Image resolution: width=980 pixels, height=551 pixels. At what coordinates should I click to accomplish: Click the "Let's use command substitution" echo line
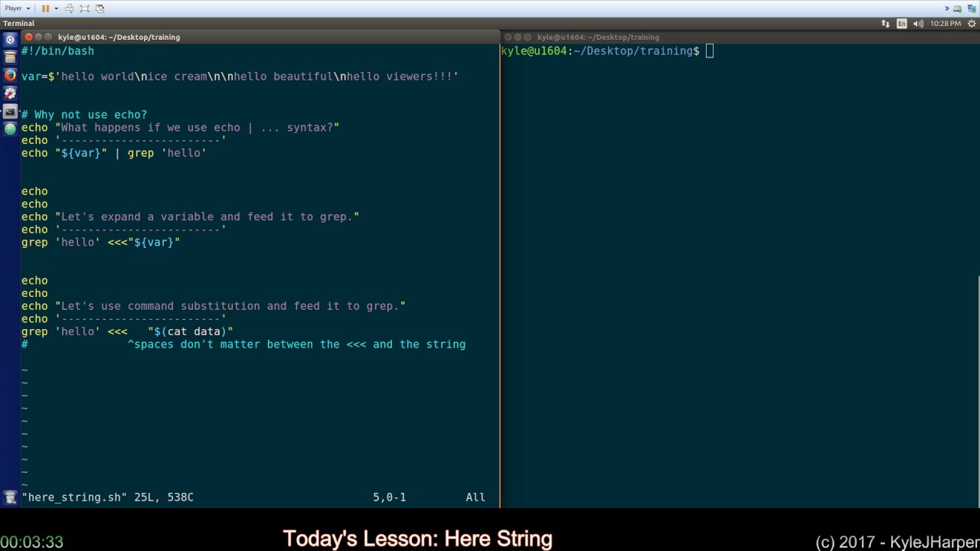tap(214, 306)
